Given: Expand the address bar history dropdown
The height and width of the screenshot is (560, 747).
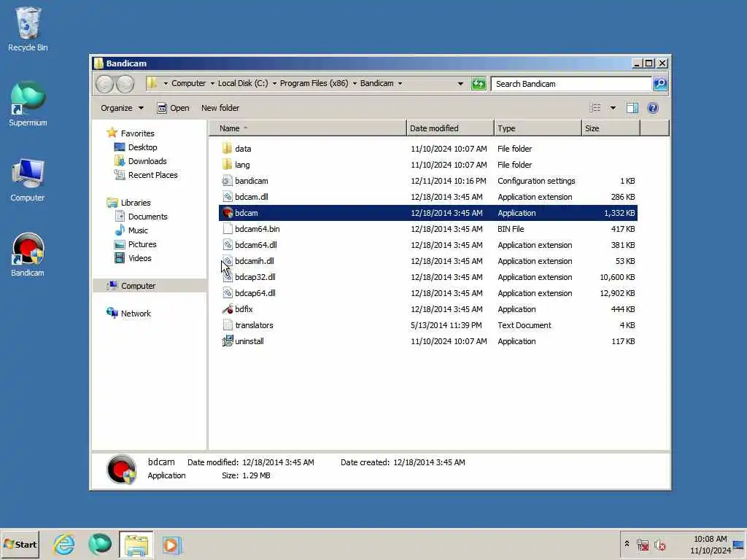Looking at the screenshot, I should (460, 84).
